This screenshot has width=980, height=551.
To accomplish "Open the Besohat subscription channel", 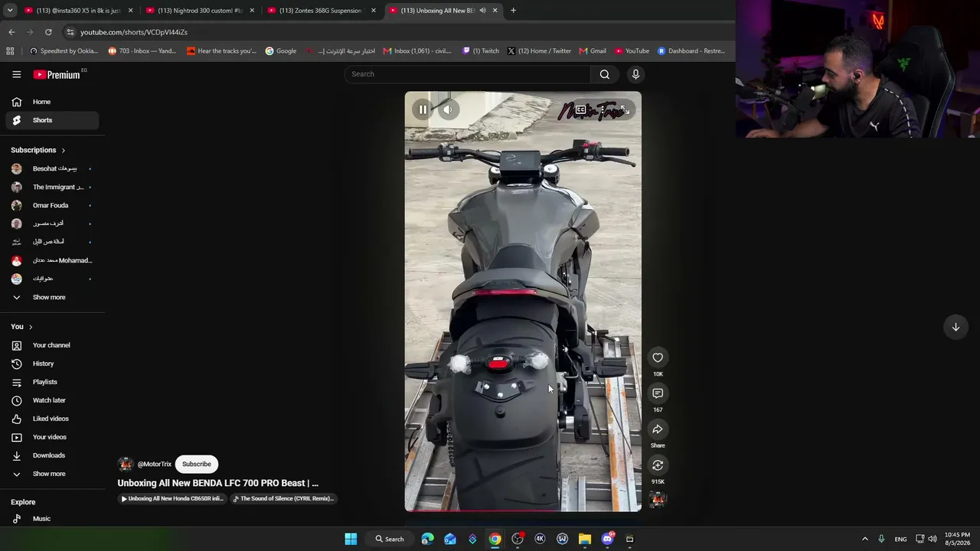I will point(52,168).
